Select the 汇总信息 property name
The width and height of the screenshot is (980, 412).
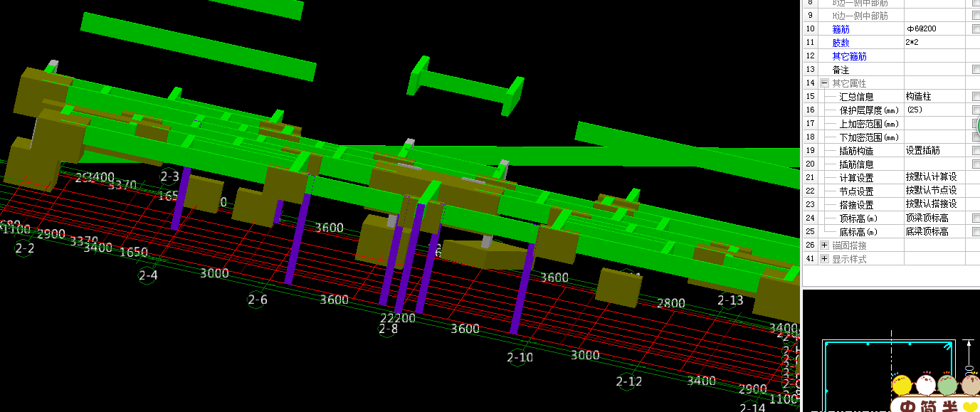tap(856, 96)
